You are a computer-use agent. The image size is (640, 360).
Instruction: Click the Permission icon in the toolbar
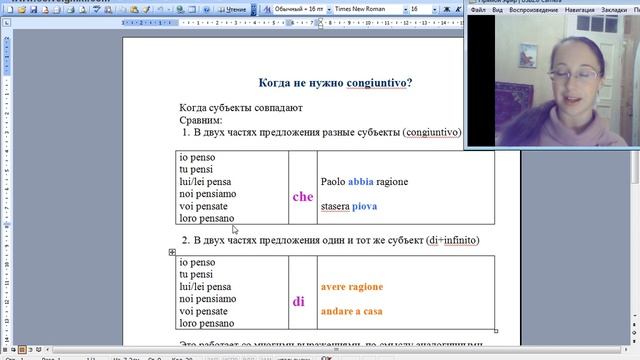tap(45, 9)
